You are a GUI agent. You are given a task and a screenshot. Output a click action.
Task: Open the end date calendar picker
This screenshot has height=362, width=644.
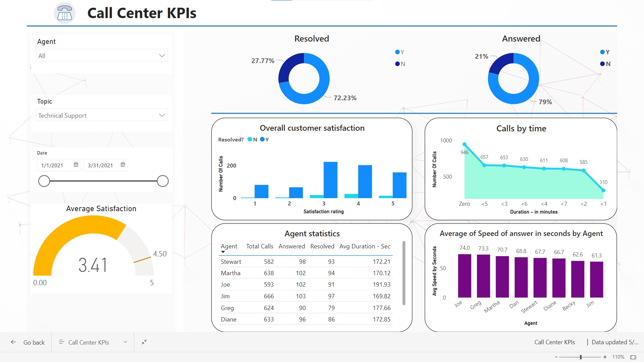coord(123,165)
